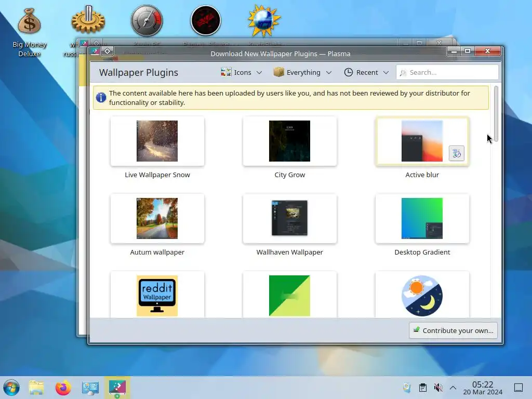The image size is (532, 399).
Task: Toggle the keep-on-all-desktops pin in title bar
Action: 107,51
